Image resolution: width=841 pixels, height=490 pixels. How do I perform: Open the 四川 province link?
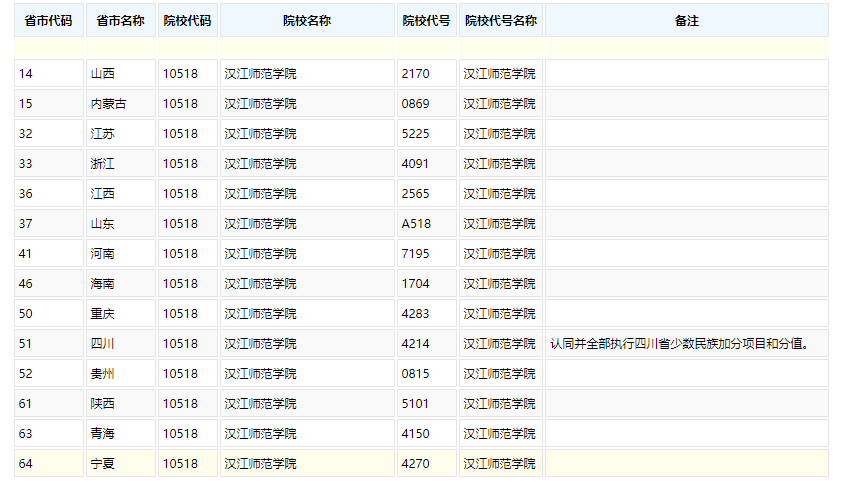[103, 344]
